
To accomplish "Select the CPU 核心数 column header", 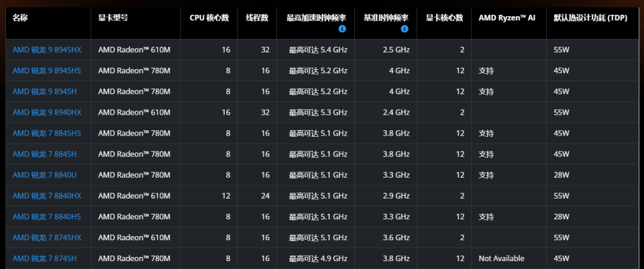I will click(209, 18).
